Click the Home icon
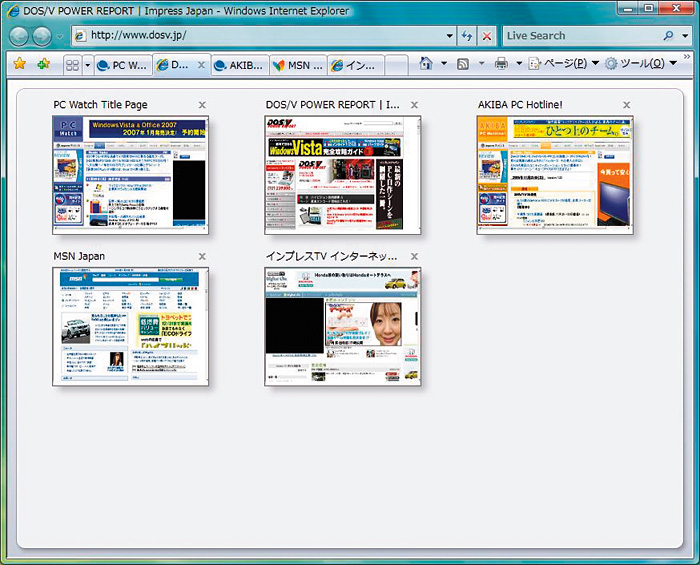 [x=426, y=64]
